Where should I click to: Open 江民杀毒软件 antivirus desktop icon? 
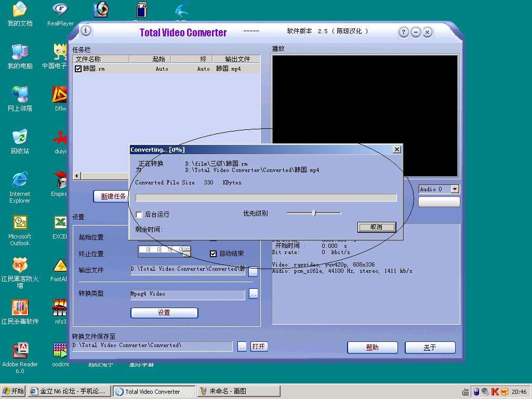point(20,308)
